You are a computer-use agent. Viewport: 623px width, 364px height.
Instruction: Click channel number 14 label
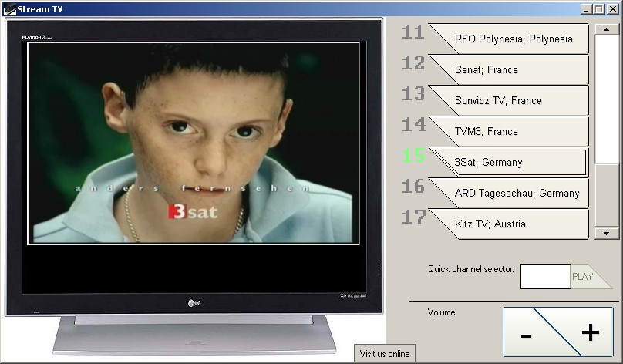point(413,125)
